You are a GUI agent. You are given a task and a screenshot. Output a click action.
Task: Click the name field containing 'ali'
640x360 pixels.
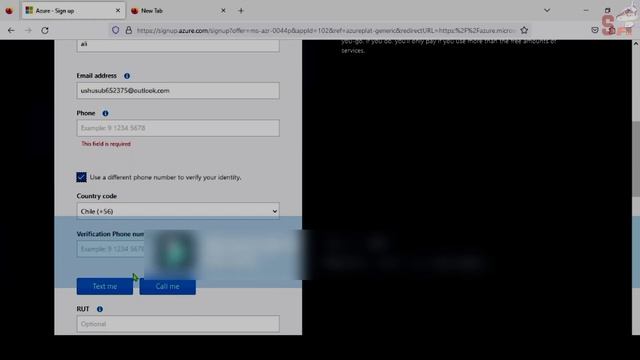pos(178,45)
